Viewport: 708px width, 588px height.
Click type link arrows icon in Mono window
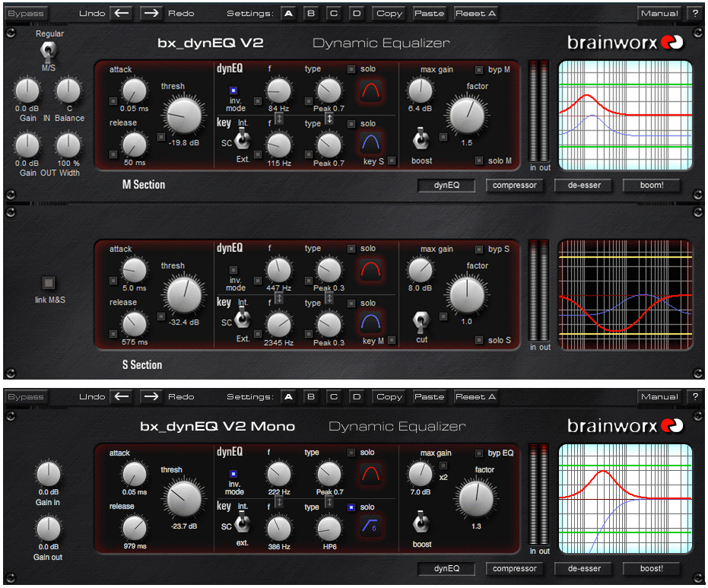click(329, 502)
